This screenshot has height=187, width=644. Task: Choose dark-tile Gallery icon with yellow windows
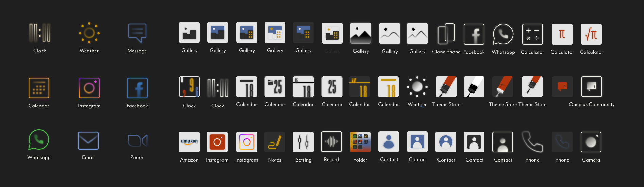pos(303,33)
